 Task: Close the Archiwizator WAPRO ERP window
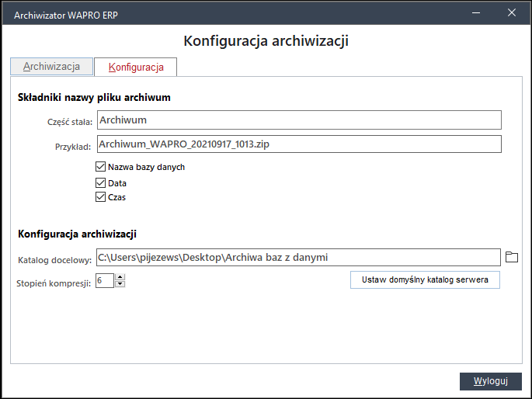coord(512,13)
